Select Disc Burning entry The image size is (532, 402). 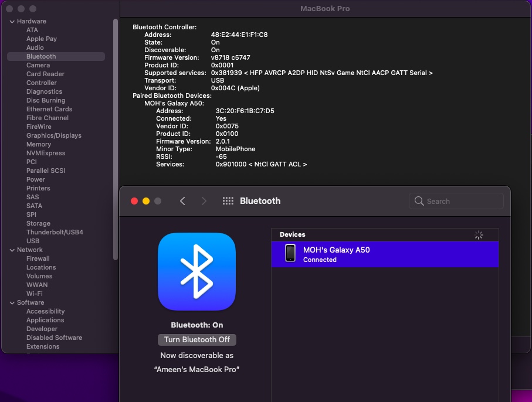click(46, 100)
